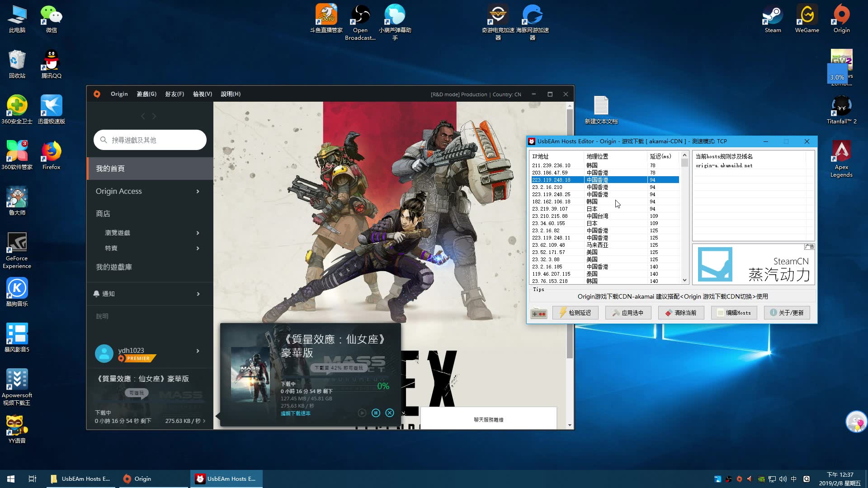The width and height of the screenshot is (868, 488).
Task: Open Apex Legends desktop icon
Action: click(x=841, y=159)
